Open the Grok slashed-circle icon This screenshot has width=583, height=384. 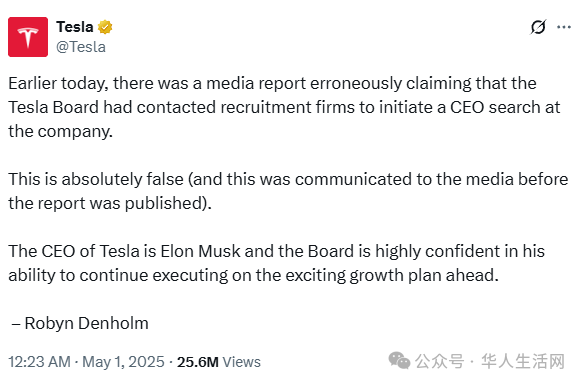pyautogui.click(x=538, y=27)
